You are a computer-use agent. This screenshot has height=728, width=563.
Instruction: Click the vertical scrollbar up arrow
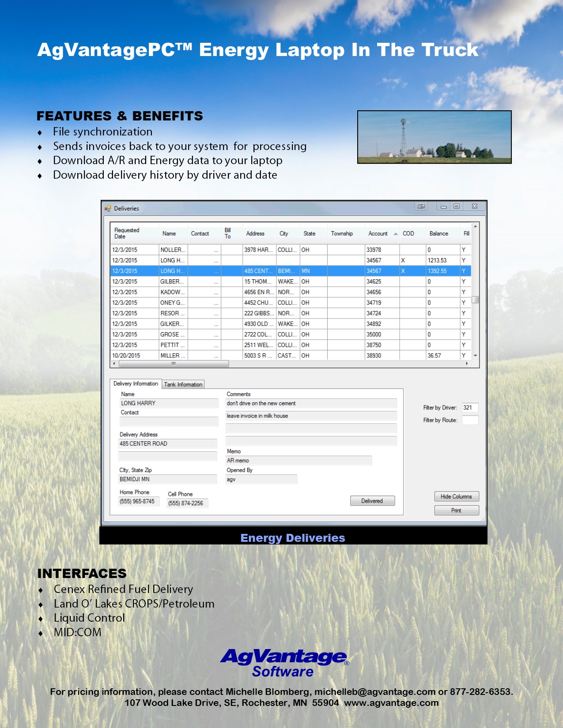coord(476,226)
